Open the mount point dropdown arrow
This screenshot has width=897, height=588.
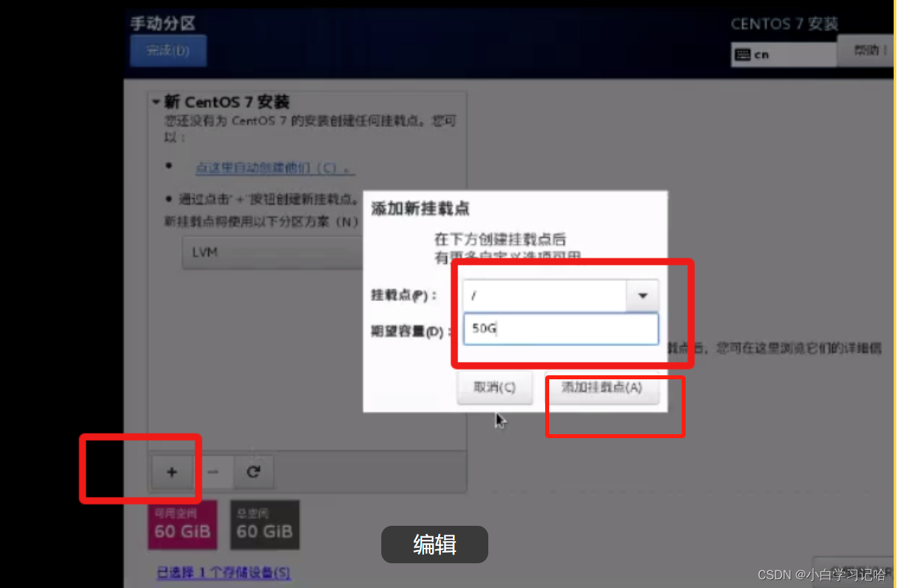(642, 296)
